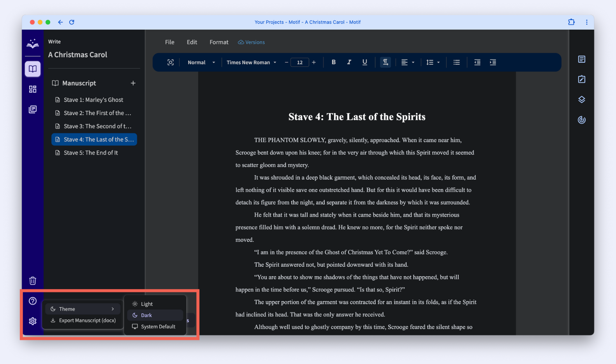Click the chapter heading Stave 4: The Last of the Spirits
Image resolution: width=616 pixels, height=364 pixels.
tap(357, 117)
